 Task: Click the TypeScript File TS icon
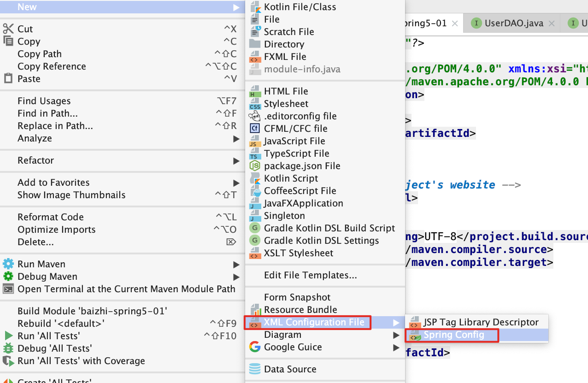coord(255,153)
